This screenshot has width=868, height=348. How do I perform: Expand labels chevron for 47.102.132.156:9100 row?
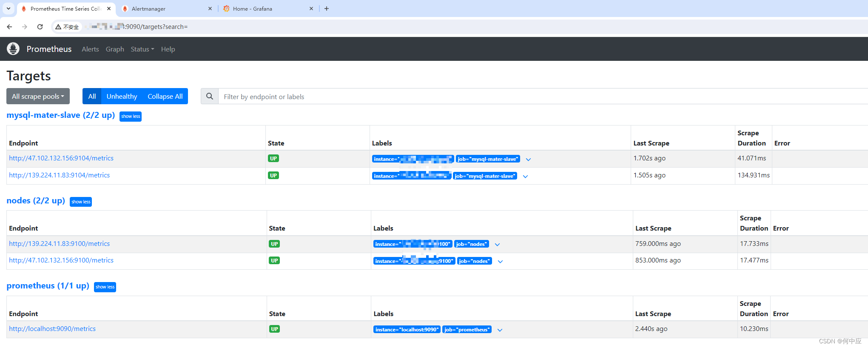[x=500, y=262]
